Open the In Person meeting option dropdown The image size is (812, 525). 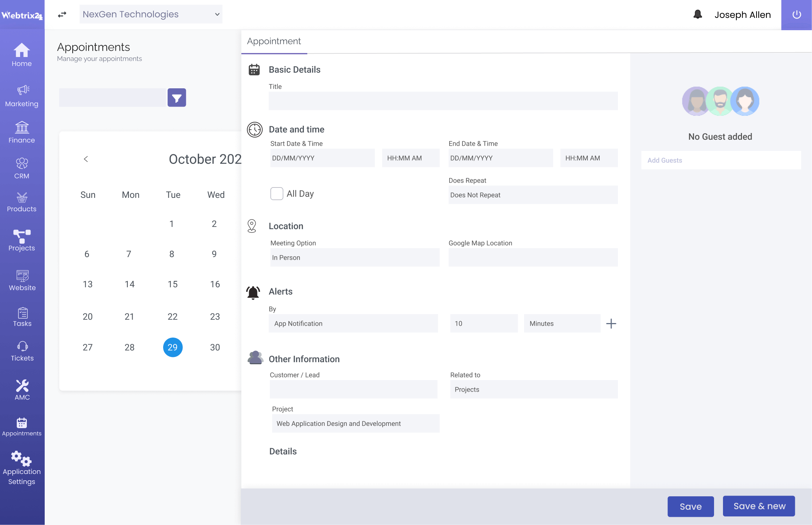[355, 257]
